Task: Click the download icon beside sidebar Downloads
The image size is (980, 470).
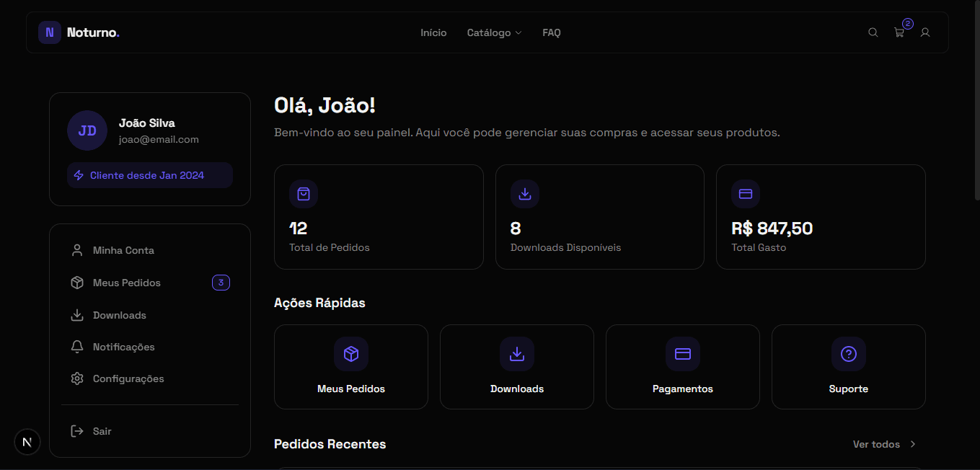Action: point(77,315)
